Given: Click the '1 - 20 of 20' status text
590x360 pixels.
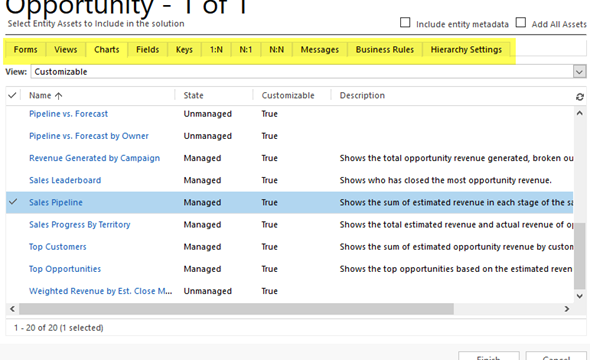Looking at the screenshot, I should [59, 328].
